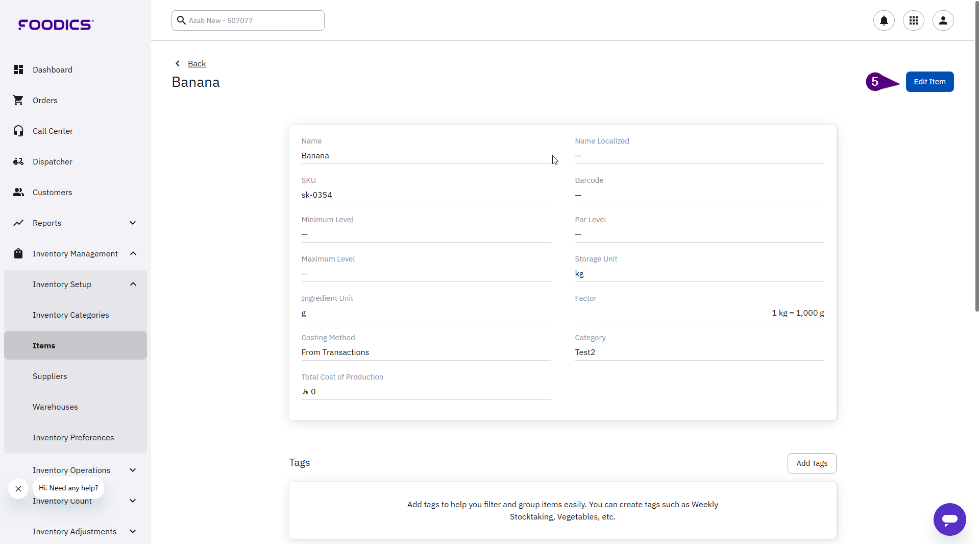
Task: Expand the Reports menu chevron
Action: point(133,223)
